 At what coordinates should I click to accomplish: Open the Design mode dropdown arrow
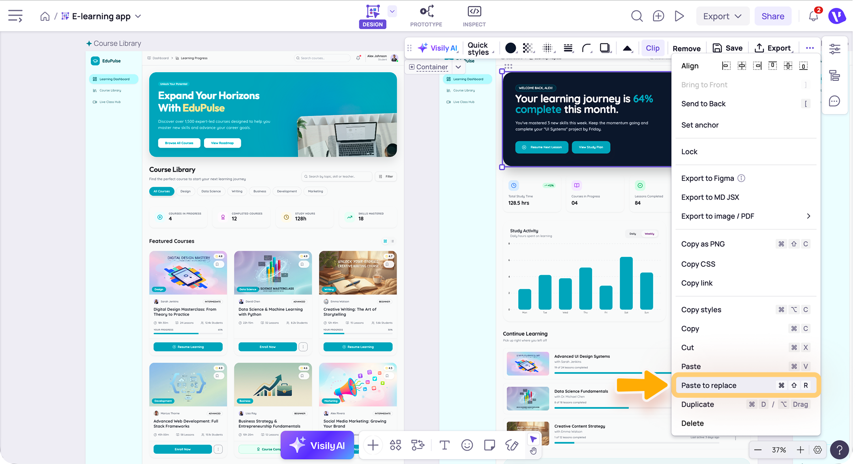[392, 11]
